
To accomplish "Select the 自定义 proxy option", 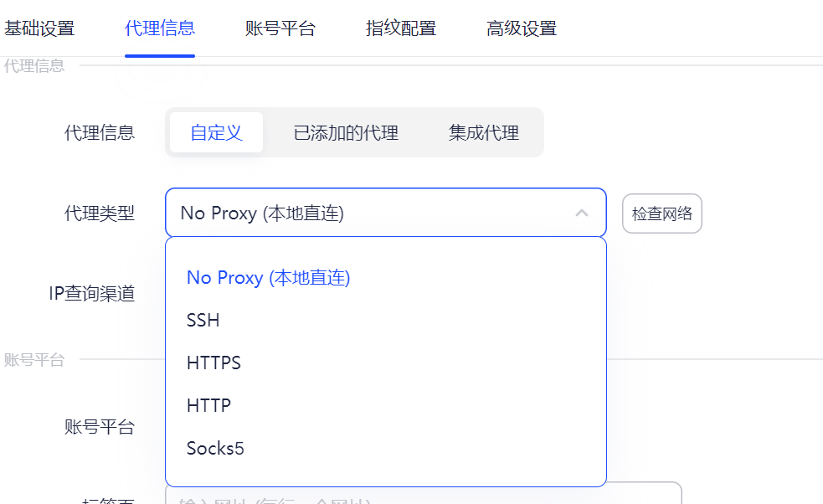I will [x=216, y=131].
